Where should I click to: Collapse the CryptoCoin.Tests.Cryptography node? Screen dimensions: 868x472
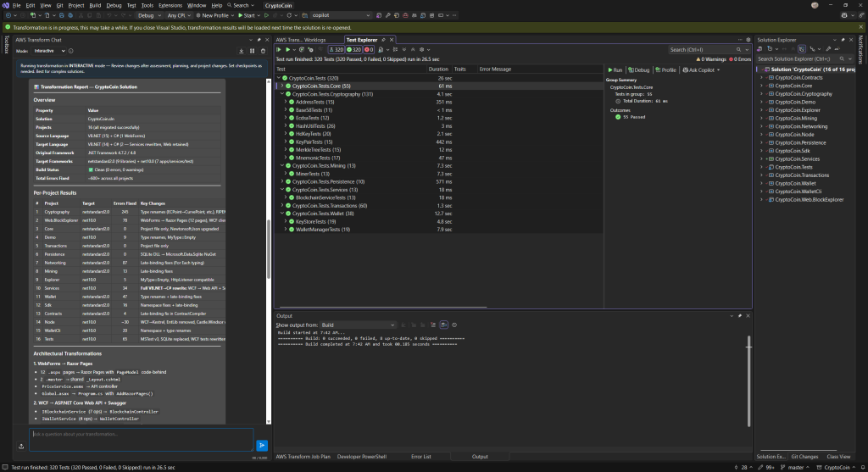click(x=281, y=94)
